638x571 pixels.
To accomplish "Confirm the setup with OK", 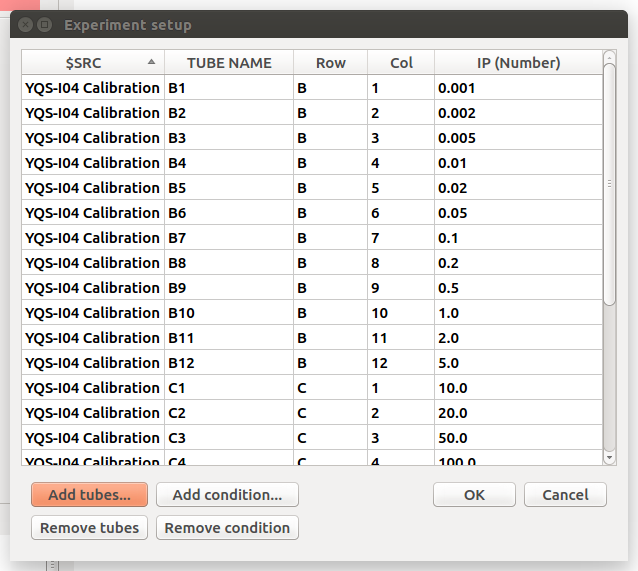I will [474, 494].
